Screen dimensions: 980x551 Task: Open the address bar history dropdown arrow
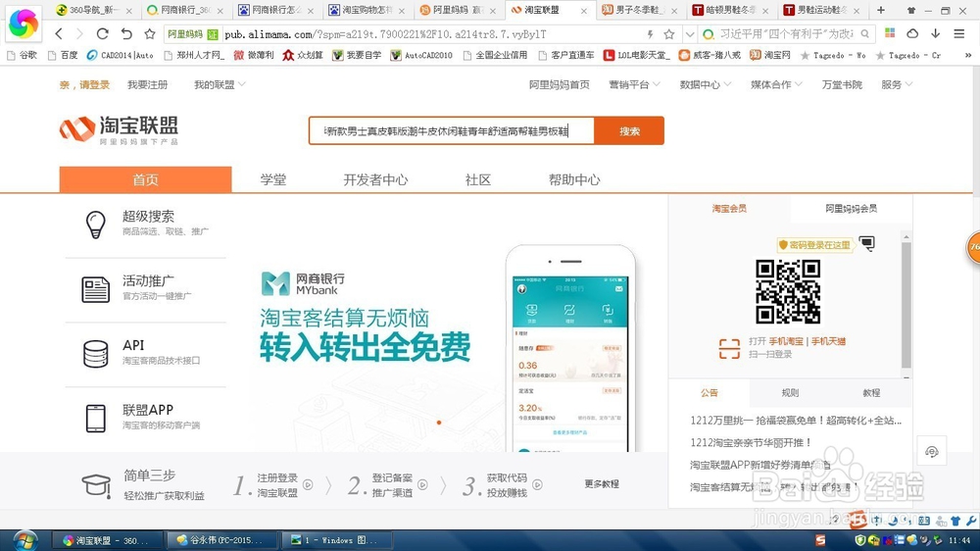[x=689, y=33]
